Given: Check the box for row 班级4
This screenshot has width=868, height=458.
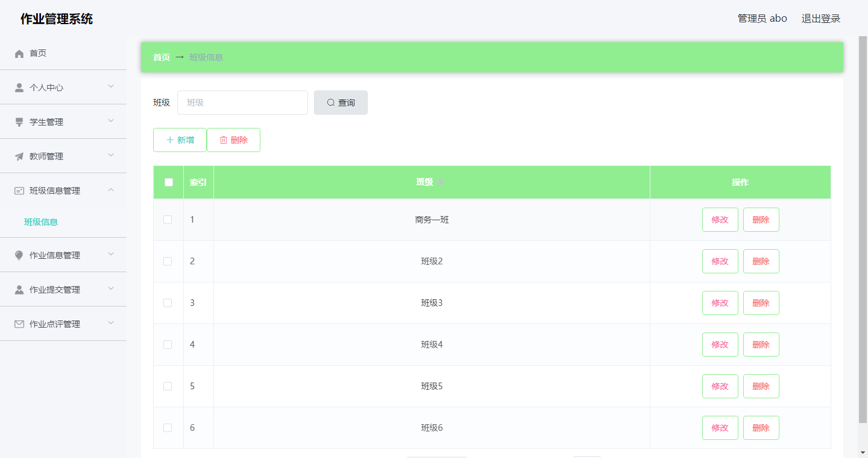Looking at the screenshot, I should click(168, 345).
